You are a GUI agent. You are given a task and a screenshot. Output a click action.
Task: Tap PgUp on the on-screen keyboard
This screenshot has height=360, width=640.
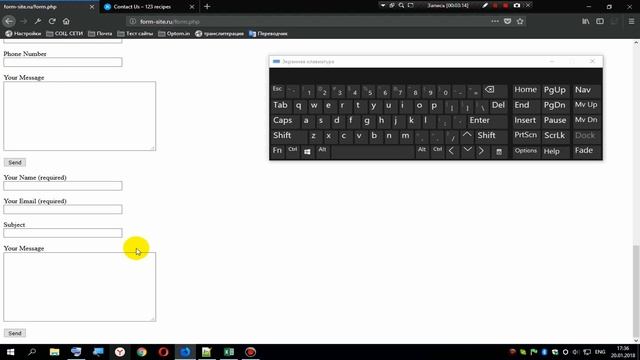pos(555,90)
